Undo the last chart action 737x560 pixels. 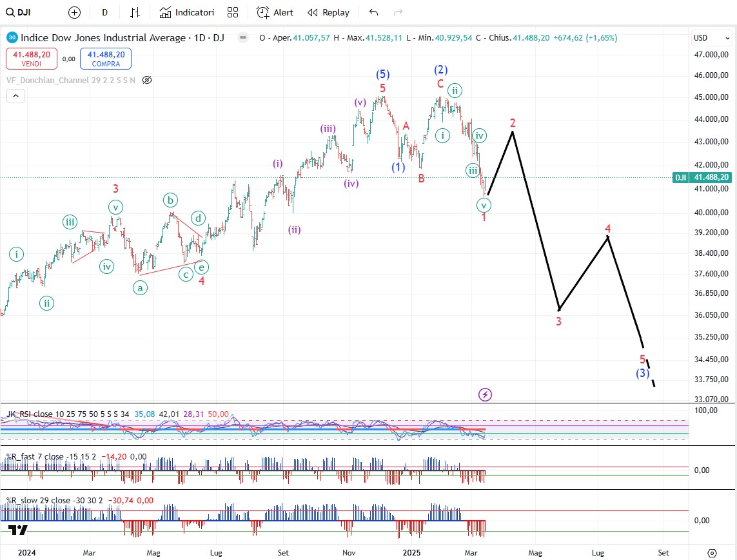(x=374, y=13)
